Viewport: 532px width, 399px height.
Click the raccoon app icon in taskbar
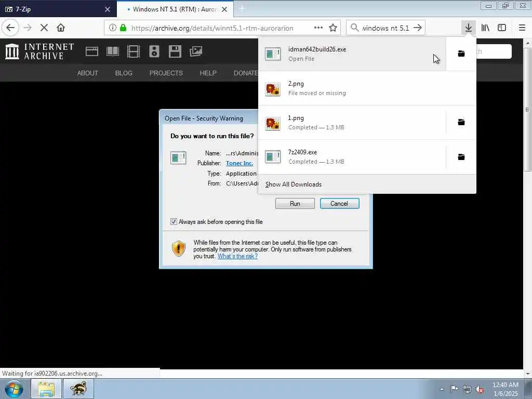pyautogui.click(x=78, y=389)
